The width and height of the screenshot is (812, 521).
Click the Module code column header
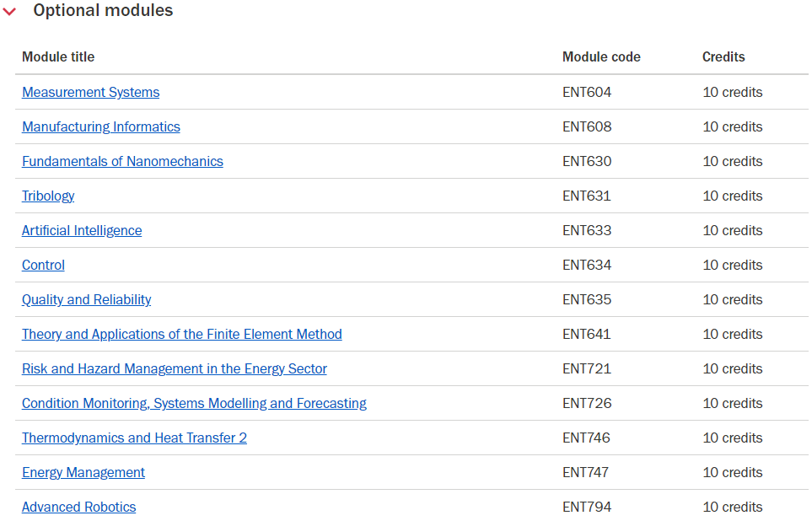point(601,57)
